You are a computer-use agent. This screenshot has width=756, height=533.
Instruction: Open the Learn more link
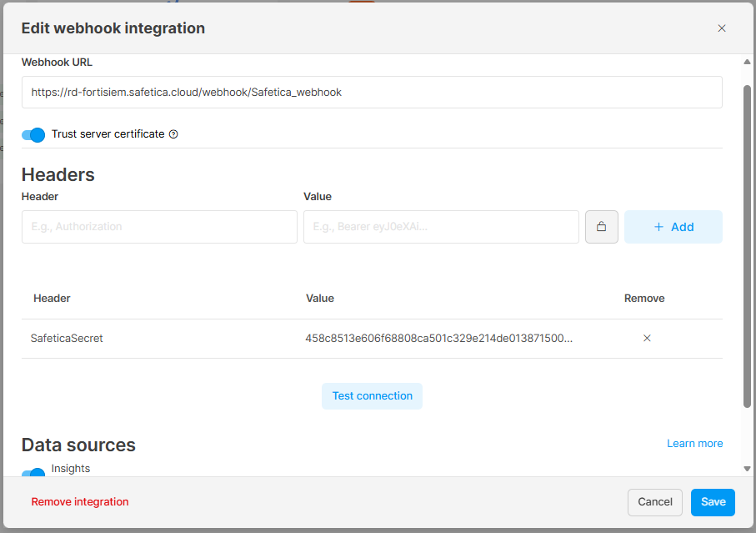click(694, 443)
